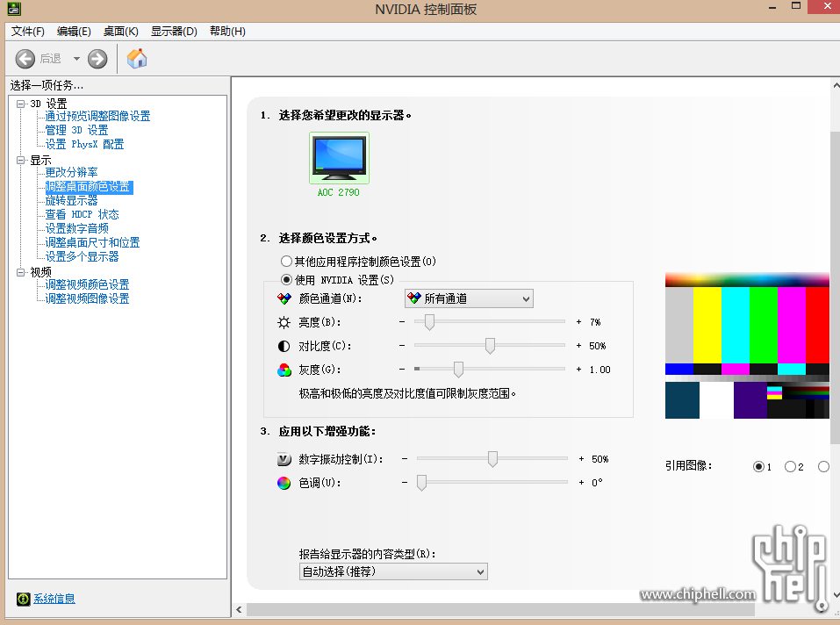Select 使用 NVIDIA 设置 radio option
This screenshot has height=625, width=840.
(287, 279)
